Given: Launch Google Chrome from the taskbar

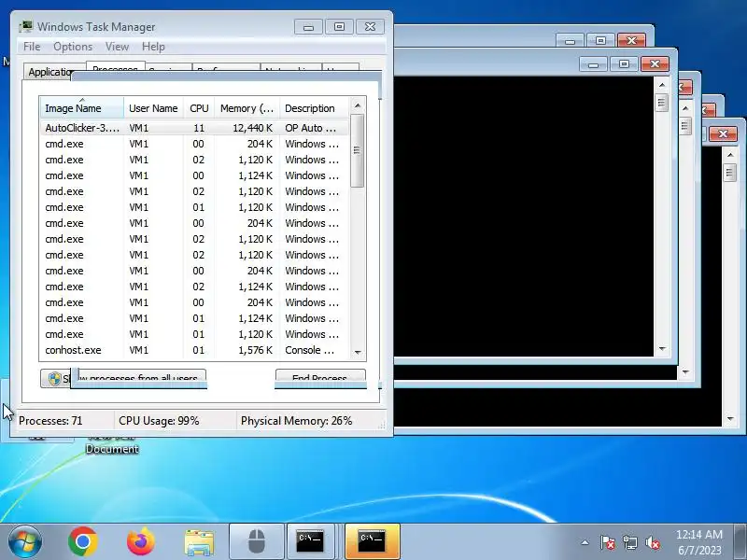Looking at the screenshot, I should pos(83,542).
